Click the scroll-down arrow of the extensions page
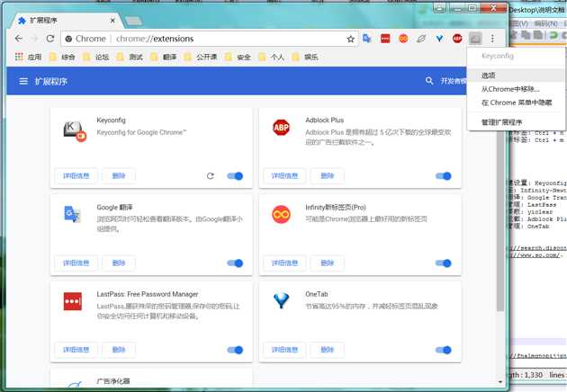The image size is (567, 392). click(500, 382)
